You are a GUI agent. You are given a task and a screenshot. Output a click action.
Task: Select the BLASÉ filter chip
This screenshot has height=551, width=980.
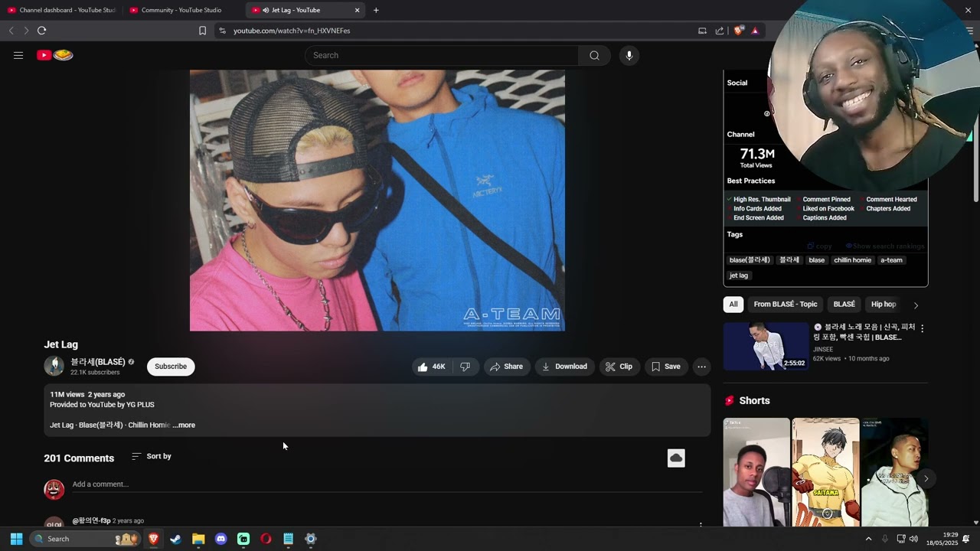(844, 305)
